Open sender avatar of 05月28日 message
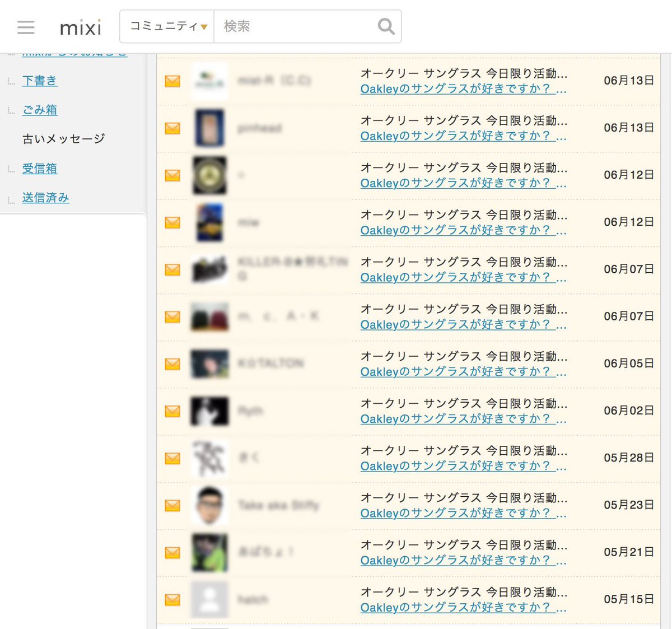This screenshot has width=672, height=629. click(209, 458)
